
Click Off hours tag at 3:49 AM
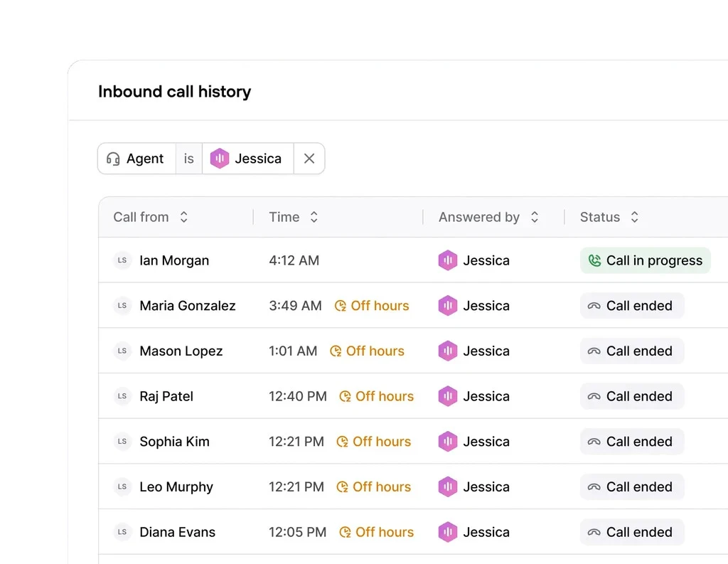coord(372,306)
